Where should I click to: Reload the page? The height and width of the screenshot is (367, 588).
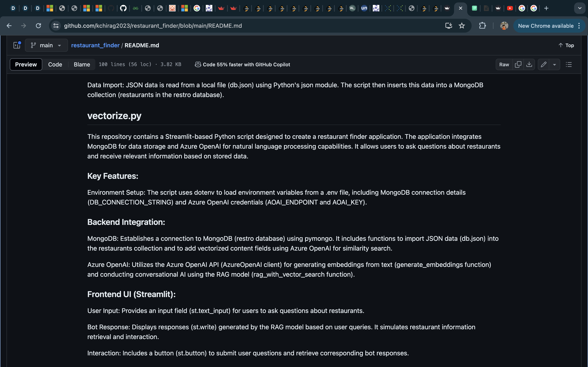[38, 26]
